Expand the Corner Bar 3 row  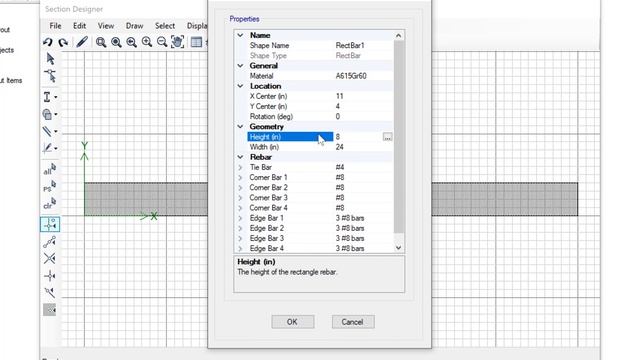point(240,198)
